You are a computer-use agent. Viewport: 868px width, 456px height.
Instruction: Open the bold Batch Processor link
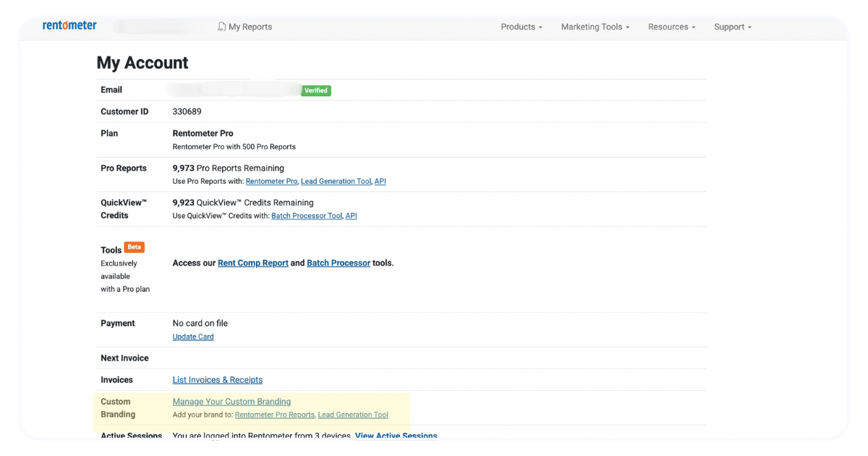point(339,263)
